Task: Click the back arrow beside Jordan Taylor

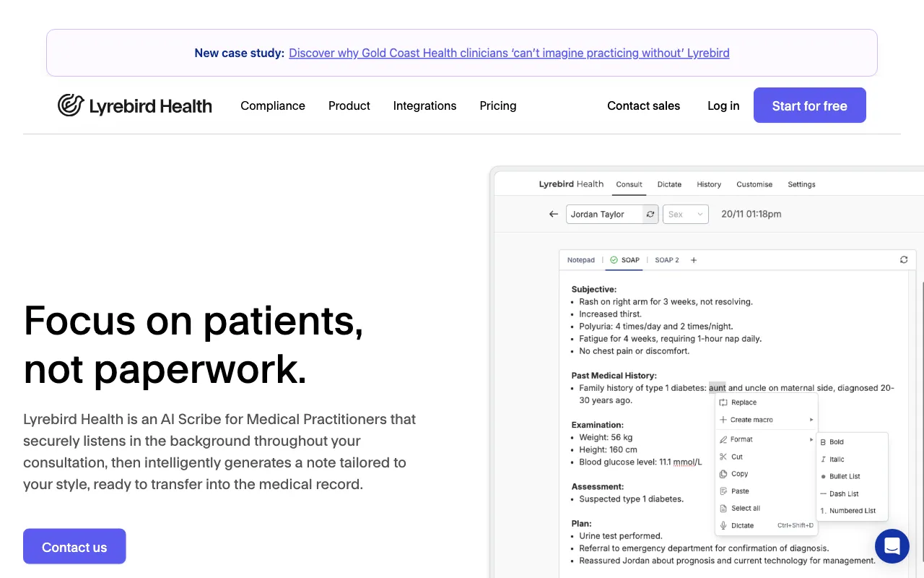Action: [554, 214]
